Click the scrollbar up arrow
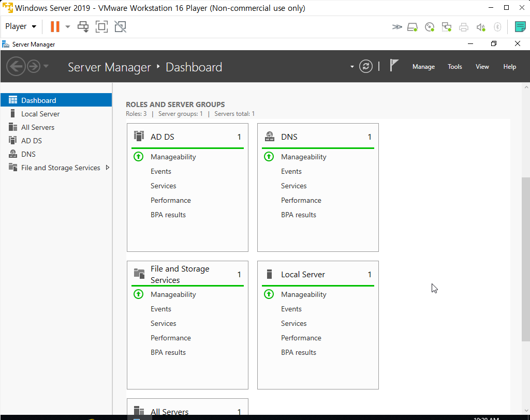The width and height of the screenshot is (530, 420). click(526, 87)
